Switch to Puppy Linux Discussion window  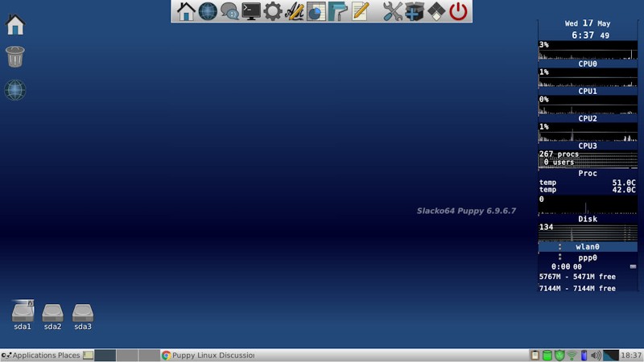point(207,355)
